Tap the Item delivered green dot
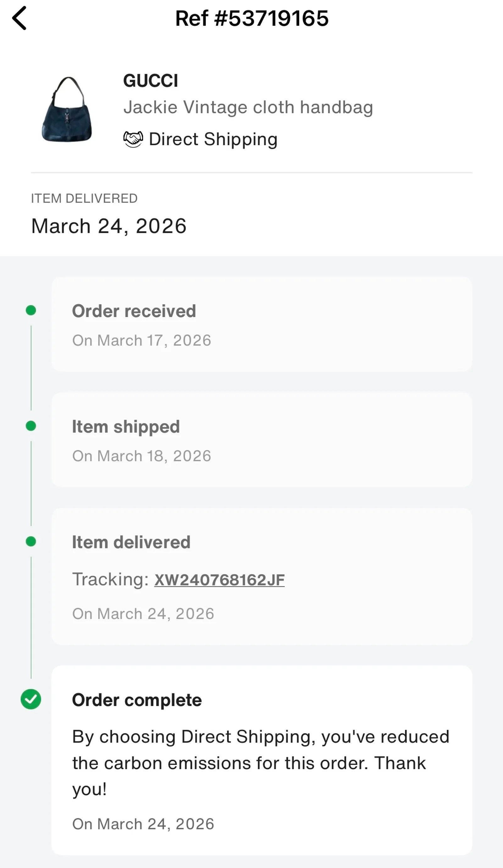 point(31,541)
